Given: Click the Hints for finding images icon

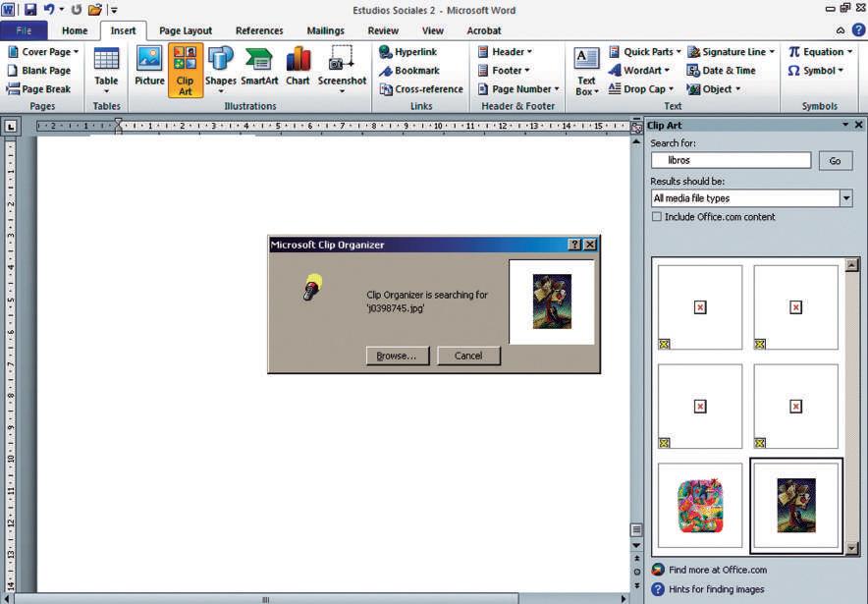Looking at the screenshot, I should tap(657, 589).
